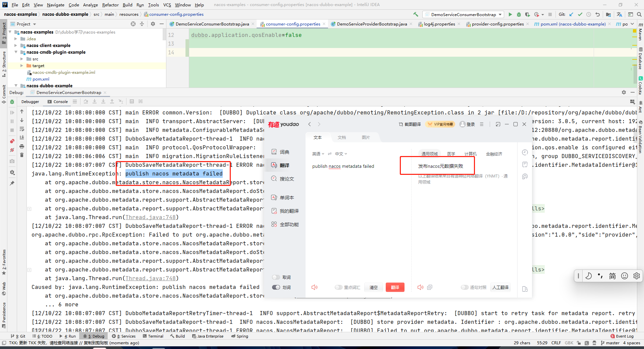The width and height of the screenshot is (644, 349).
Task: Click the Git Rollback undo icon
Action: 597,14
